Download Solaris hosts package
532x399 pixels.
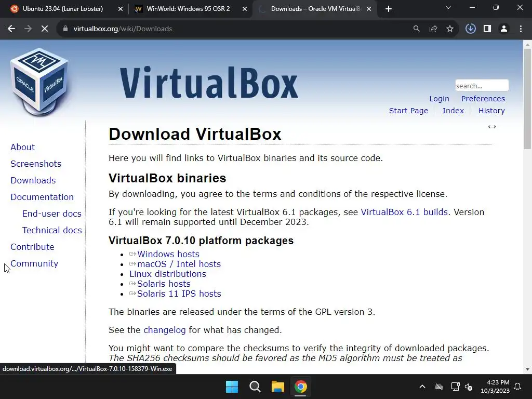164,284
